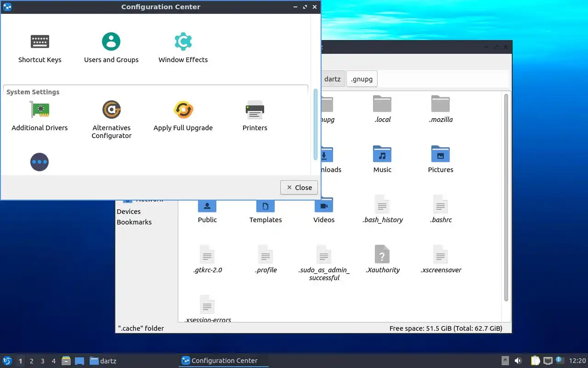The height and width of the screenshot is (368, 588).
Task: Select the Public folder
Action: tap(207, 212)
